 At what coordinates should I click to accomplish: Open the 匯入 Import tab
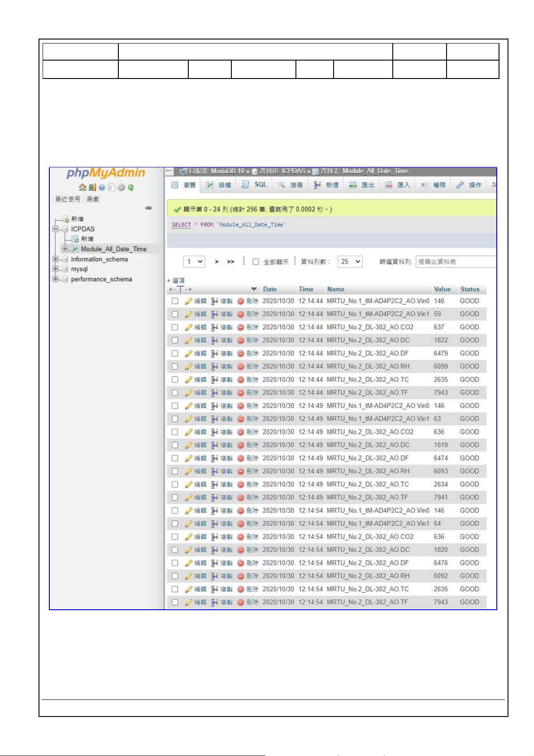pyautogui.click(x=397, y=185)
